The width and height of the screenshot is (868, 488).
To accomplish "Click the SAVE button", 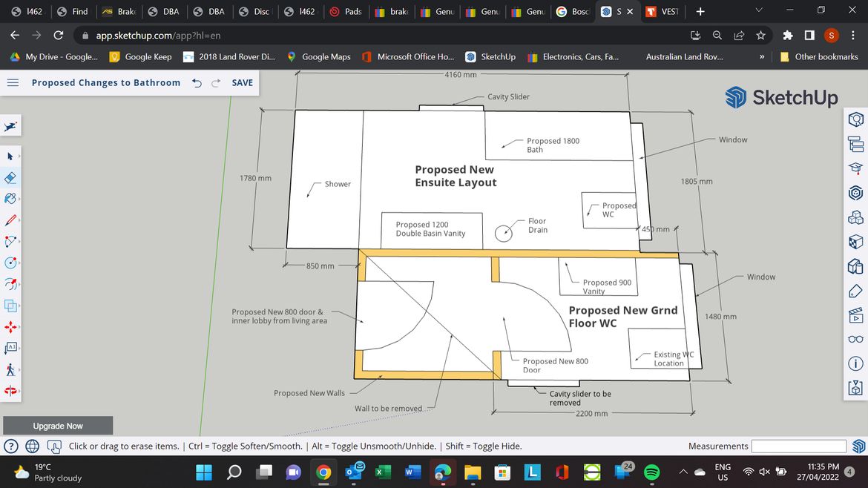I will tap(242, 83).
